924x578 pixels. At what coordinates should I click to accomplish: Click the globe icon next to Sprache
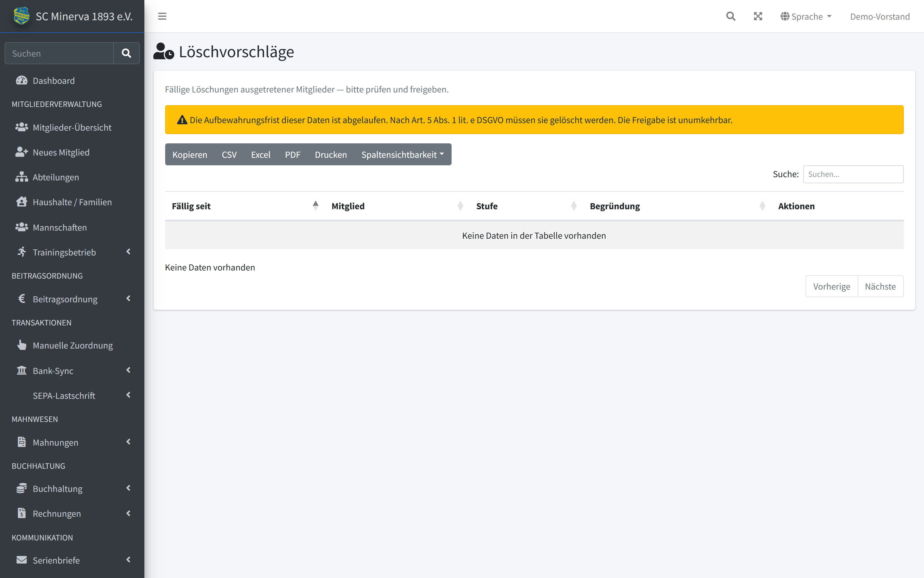click(785, 16)
